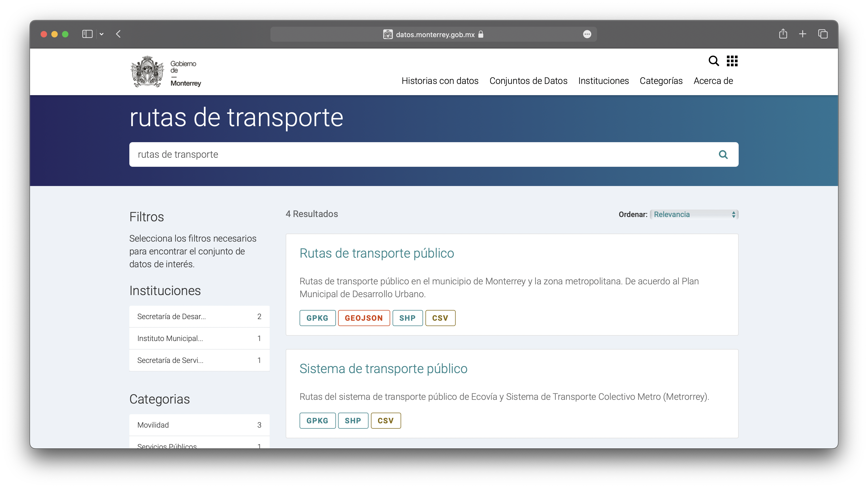The height and width of the screenshot is (488, 868).
Task: Show the tab overview icon
Action: click(823, 34)
